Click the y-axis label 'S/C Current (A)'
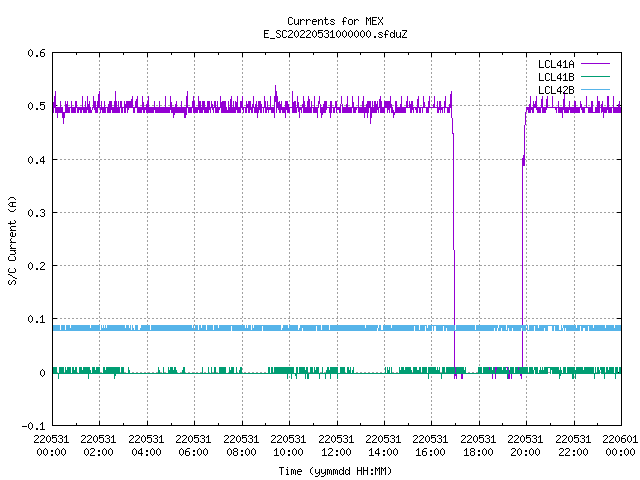Viewport: 640px width, 480px height. click(x=12, y=240)
